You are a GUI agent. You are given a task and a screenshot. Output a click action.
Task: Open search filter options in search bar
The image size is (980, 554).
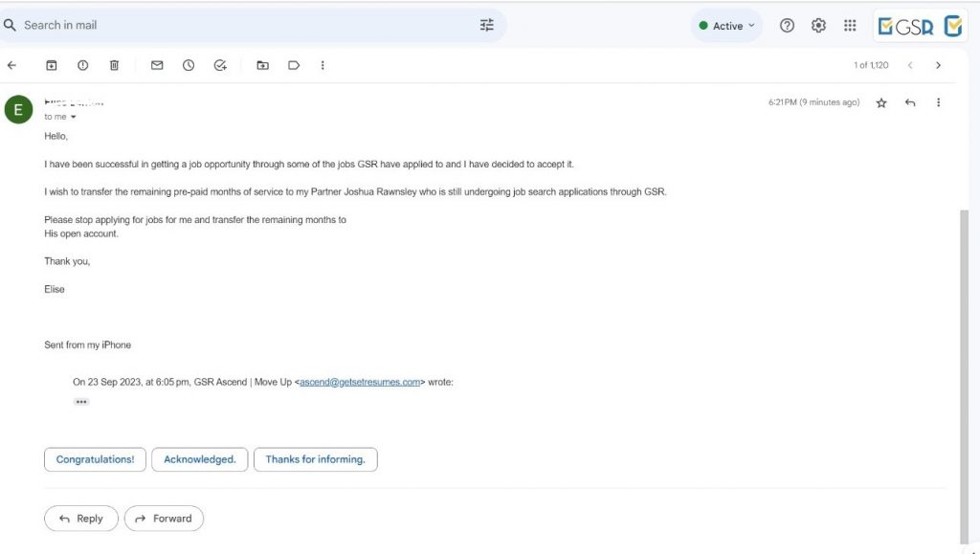(x=487, y=26)
